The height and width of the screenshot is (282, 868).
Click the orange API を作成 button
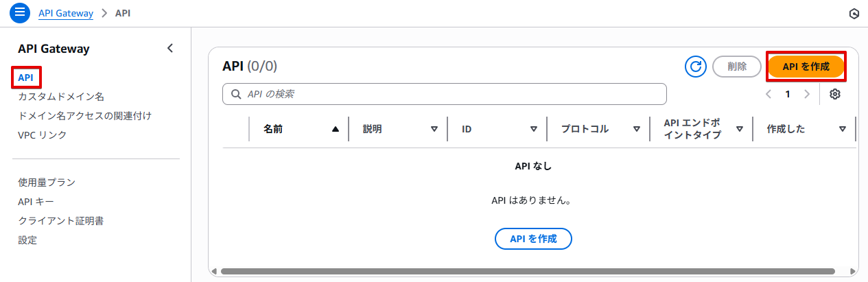point(806,67)
